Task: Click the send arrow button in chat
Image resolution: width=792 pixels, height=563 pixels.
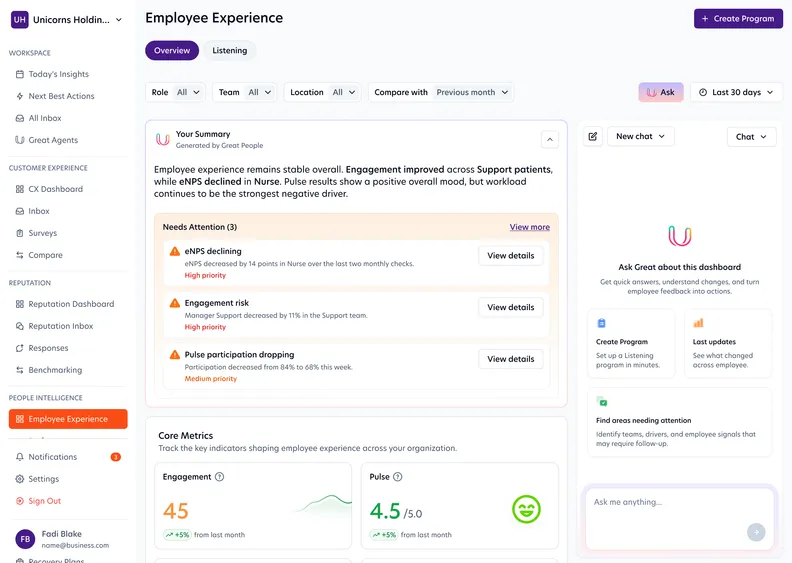Action: click(x=756, y=532)
